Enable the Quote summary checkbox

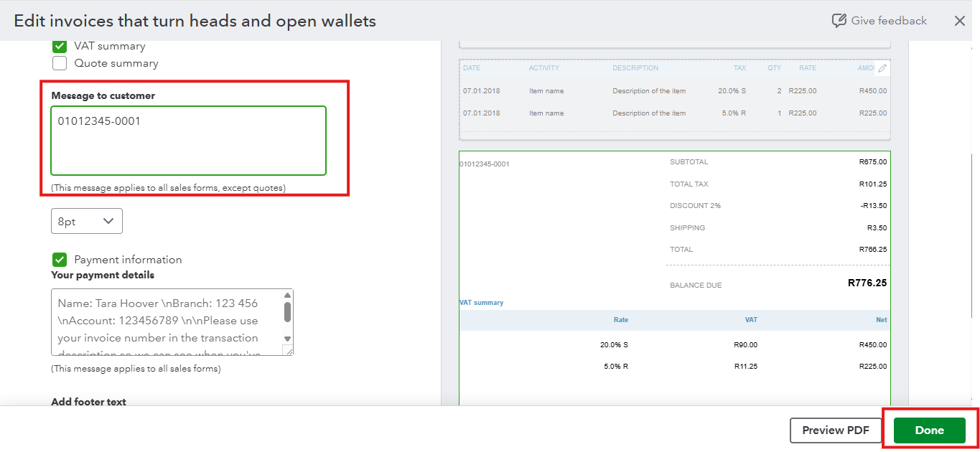60,63
